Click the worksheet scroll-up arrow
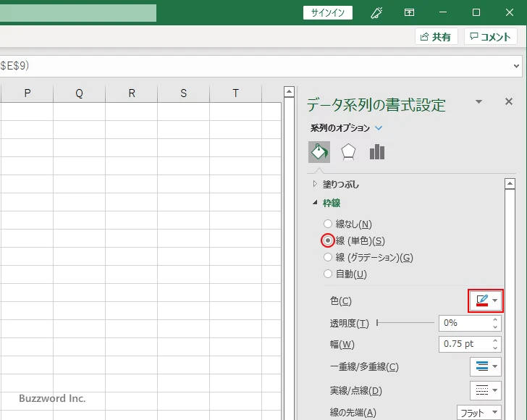Viewport: 527px width, 420px height. 289,91
